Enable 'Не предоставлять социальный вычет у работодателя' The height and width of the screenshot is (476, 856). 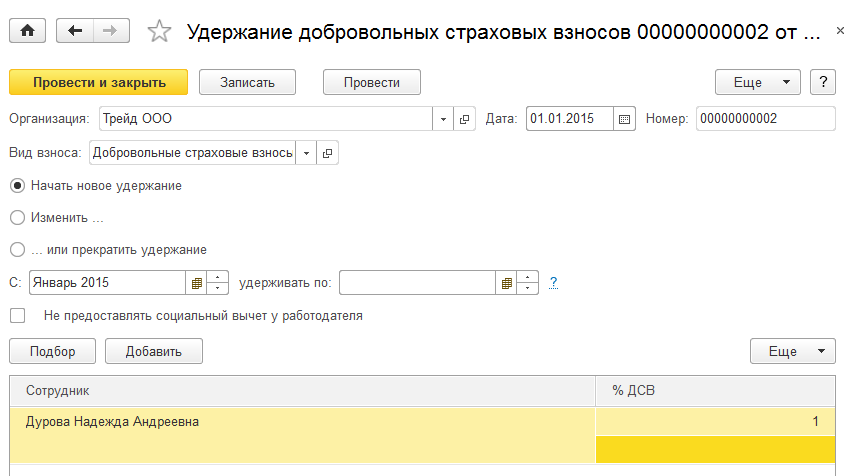(x=17, y=316)
